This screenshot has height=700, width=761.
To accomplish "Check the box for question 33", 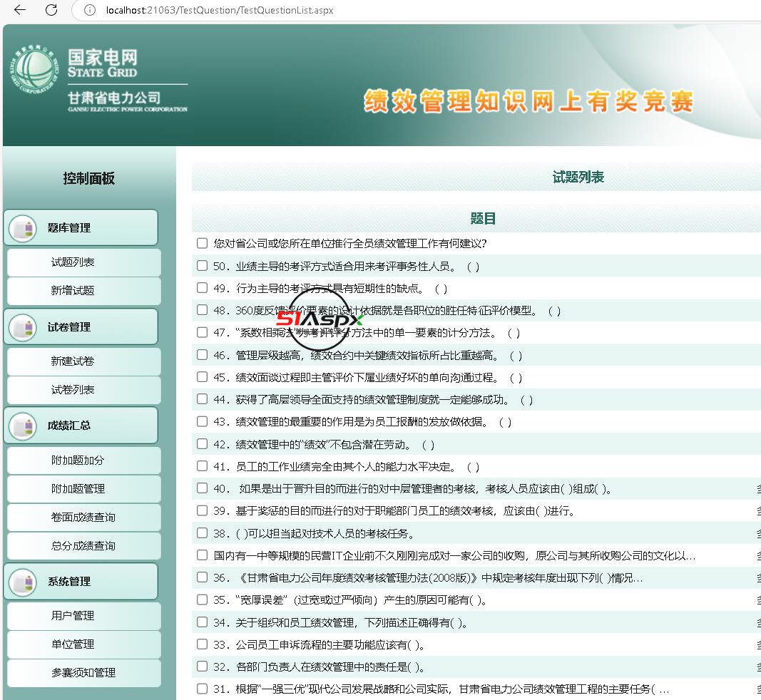I will [202, 644].
